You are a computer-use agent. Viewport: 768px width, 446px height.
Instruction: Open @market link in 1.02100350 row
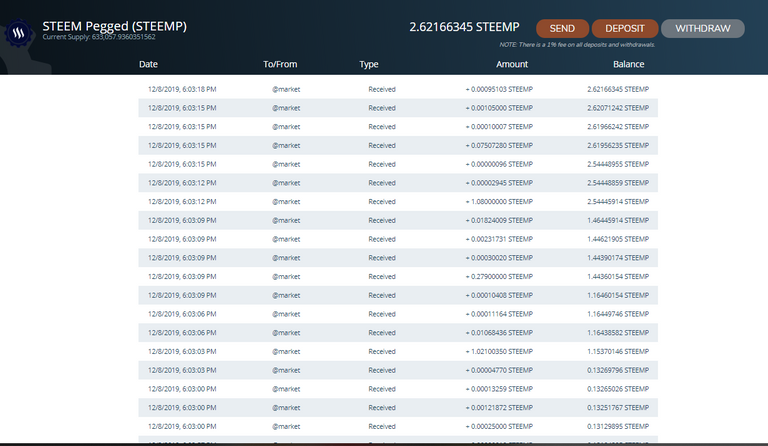286,352
